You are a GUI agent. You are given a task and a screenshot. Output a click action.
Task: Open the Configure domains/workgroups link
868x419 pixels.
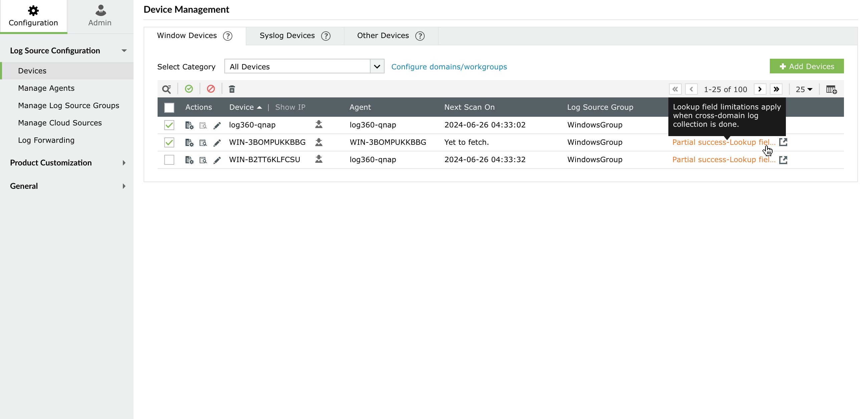[x=449, y=66]
